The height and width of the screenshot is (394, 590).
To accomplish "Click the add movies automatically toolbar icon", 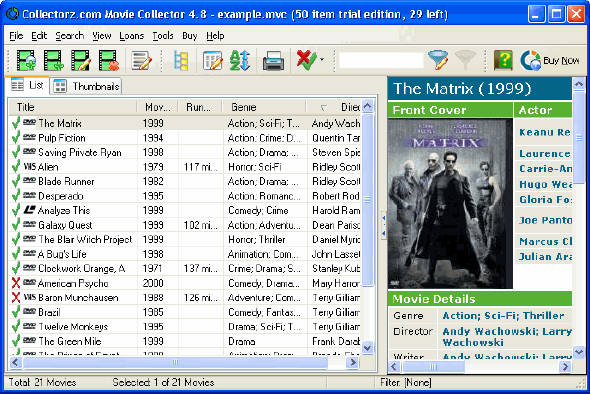I will (x=26, y=60).
